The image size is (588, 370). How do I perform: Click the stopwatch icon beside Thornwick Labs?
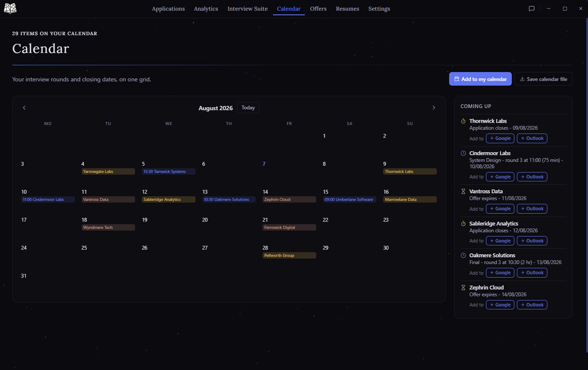pos(463,121)
